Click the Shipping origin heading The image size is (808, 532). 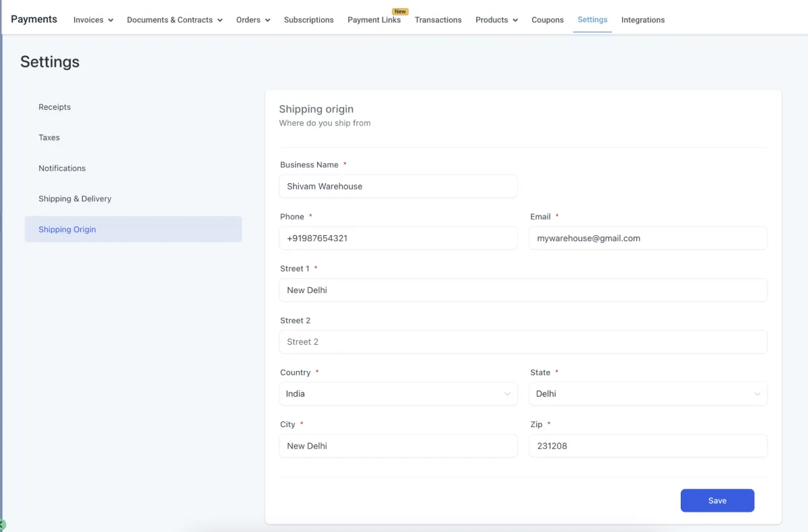coord(316,109)
